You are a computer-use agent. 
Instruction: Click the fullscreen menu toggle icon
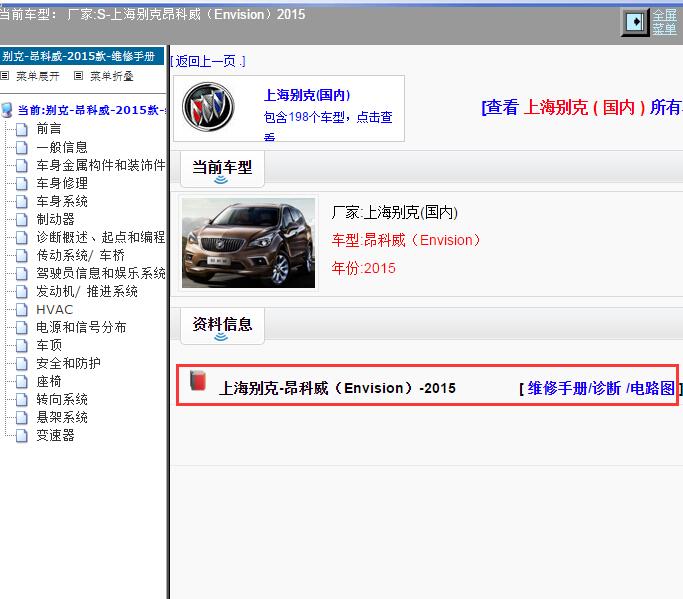pyautogui.click(x=635, y=22)
